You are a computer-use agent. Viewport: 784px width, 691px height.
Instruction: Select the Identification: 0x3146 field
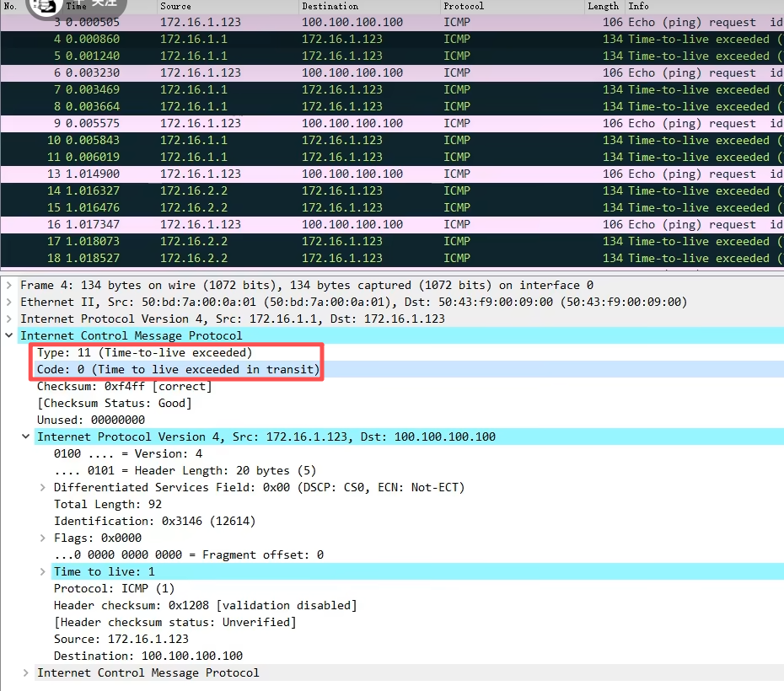[154, 522]
